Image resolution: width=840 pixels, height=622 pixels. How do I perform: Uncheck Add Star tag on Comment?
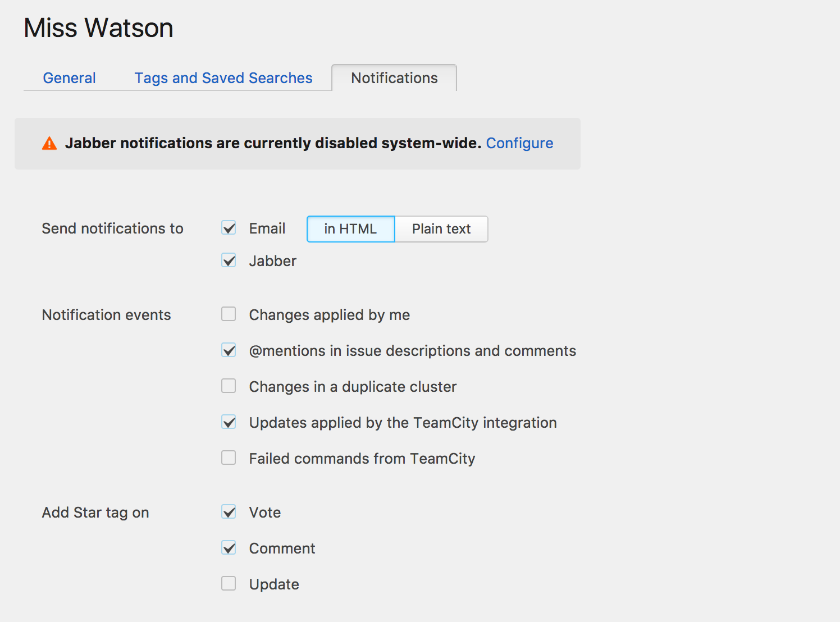(x=229, y=548)
